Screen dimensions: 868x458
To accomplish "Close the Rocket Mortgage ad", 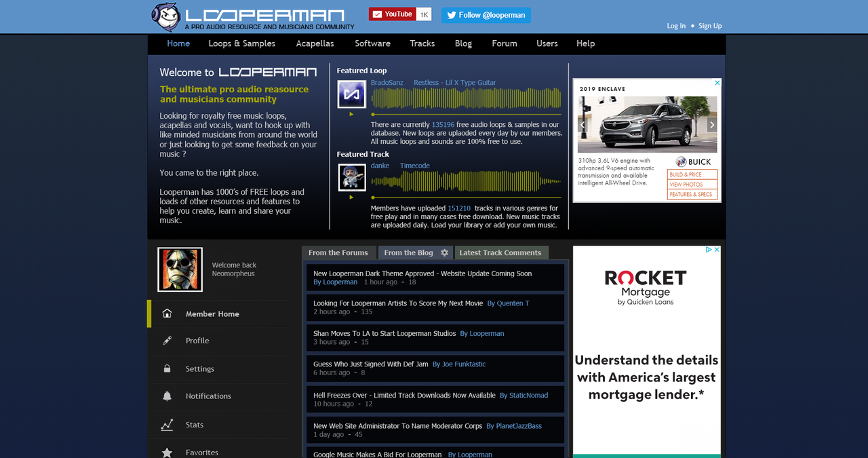I will [x=717, y=250].
